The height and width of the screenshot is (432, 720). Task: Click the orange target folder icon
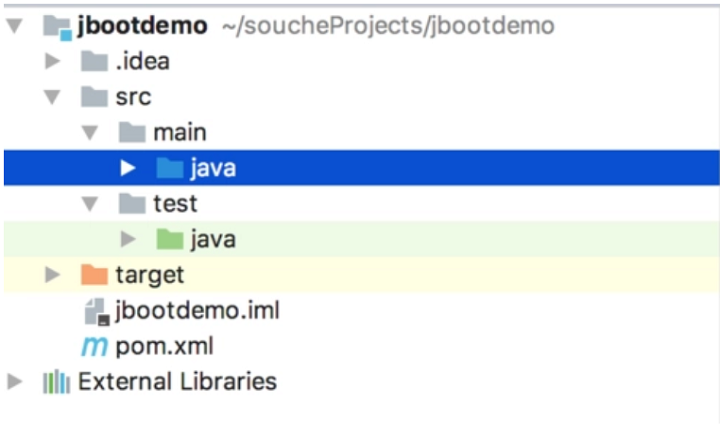tap(94, 275)
